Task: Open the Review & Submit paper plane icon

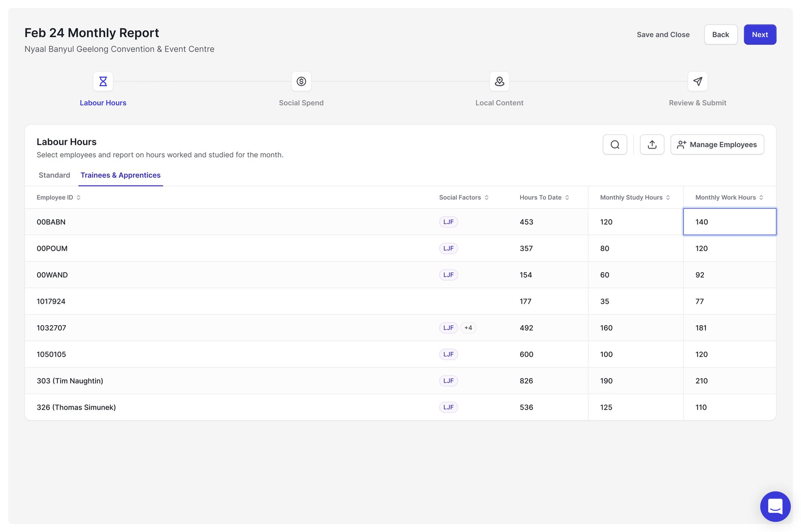Action: coord(698,81)
